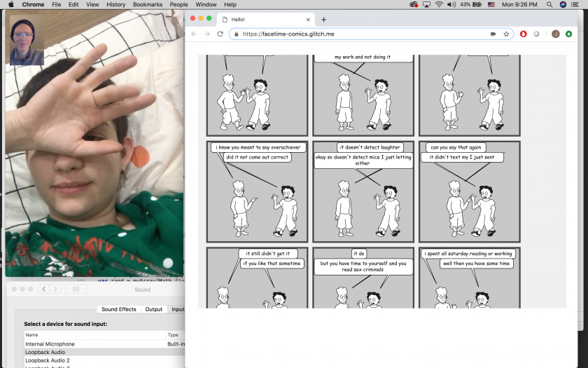Select Loopback Audio input device
588x368 pixels.
[x=104, y=352]
